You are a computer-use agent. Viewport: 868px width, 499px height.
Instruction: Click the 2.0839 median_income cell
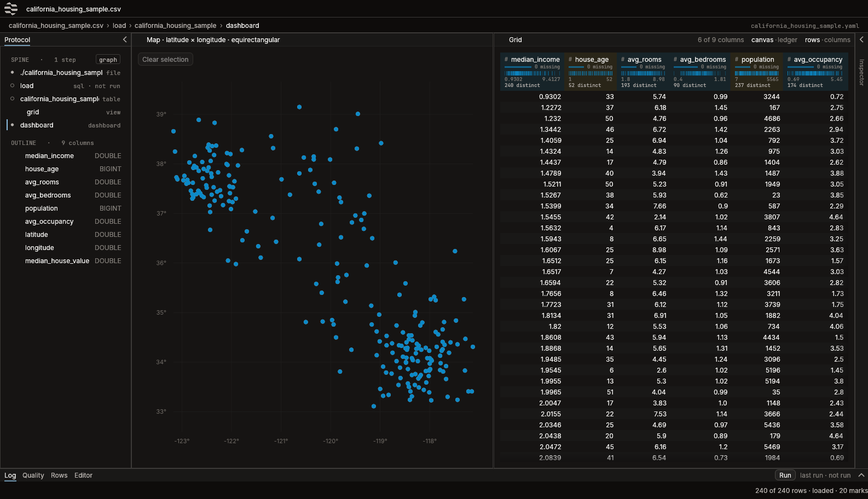coord(549,458)
